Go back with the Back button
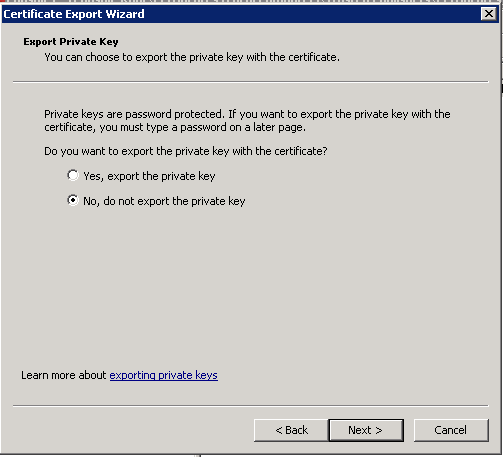 point(291,430)
